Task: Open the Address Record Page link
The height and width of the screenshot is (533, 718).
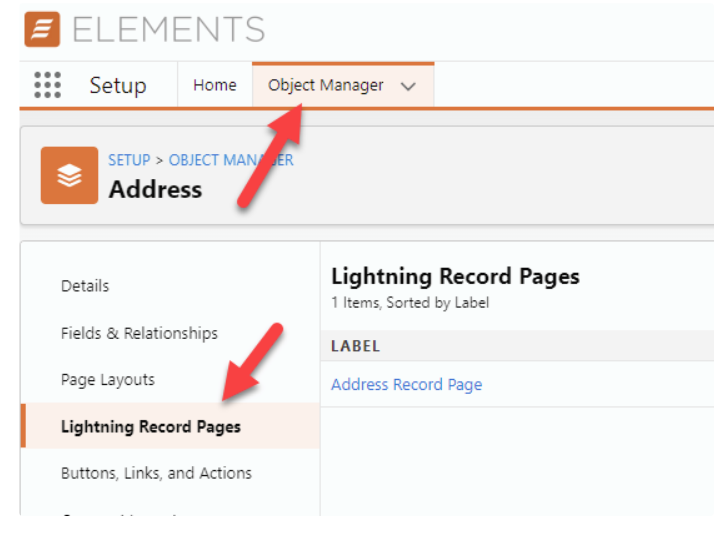Action: click(x=406, y=384)
